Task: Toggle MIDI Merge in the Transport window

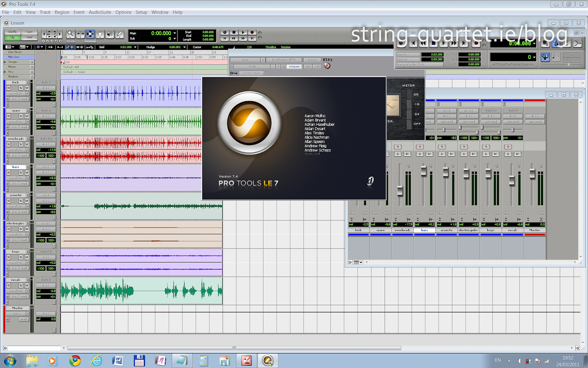Action: pos(578,43)
